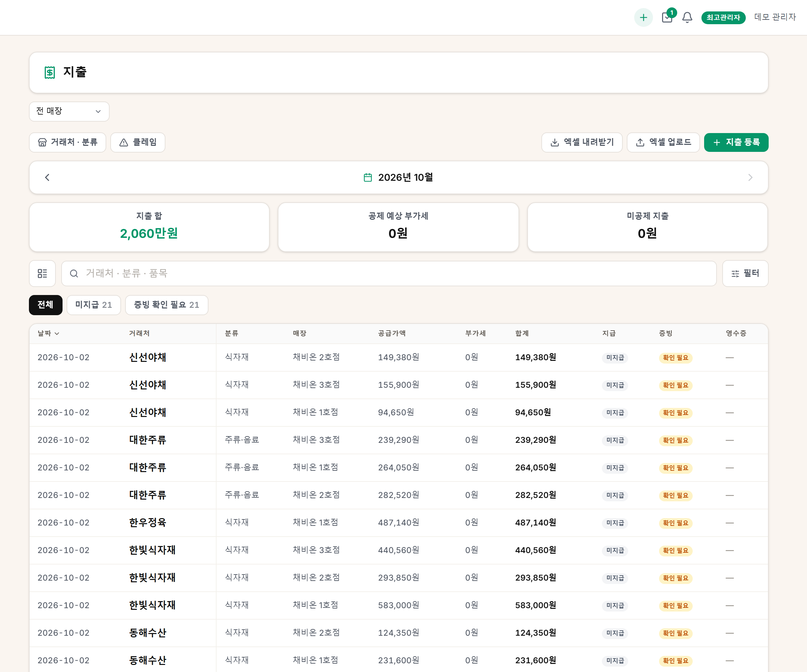807x672 pixels.
Task: Click the 지출 합 2,060만원 card
Action: click(149, 227)
